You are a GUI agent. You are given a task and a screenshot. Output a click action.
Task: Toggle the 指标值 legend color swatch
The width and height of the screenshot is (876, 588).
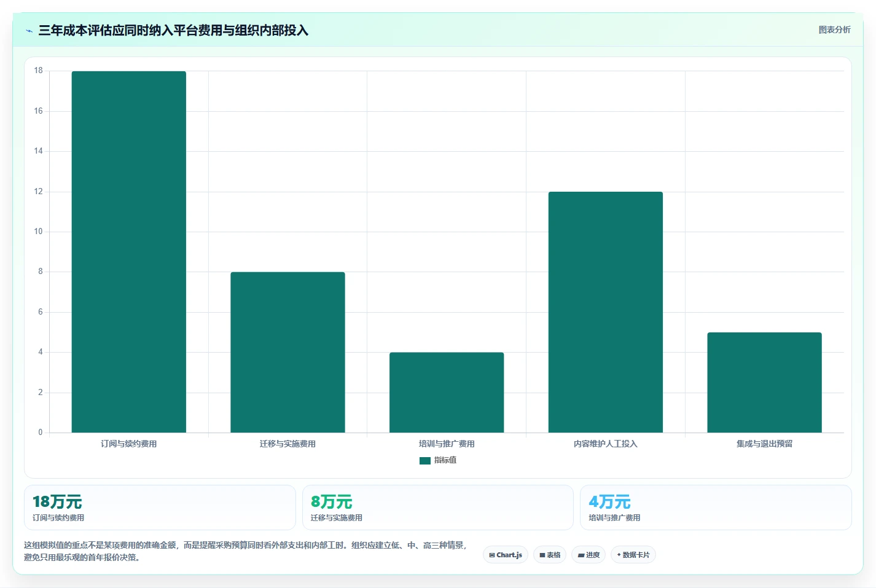pos(424,460)
